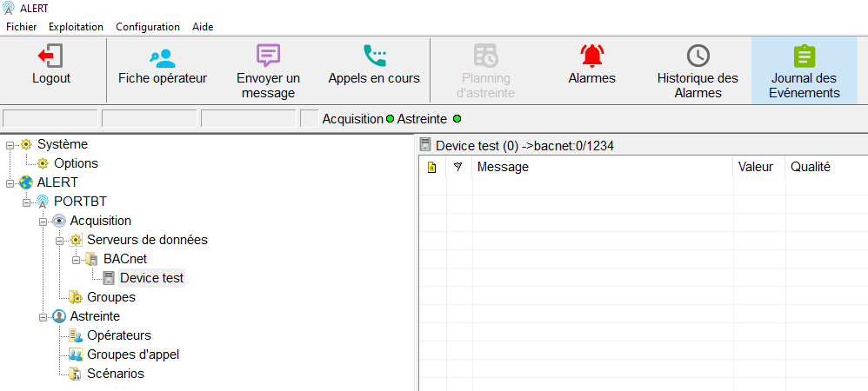Screen dimensions: 868x391
Task: Open the Configuration menu
Action: (x=148, y=27)
